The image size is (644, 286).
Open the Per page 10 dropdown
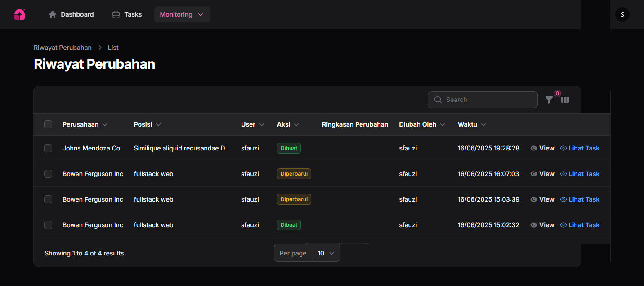[326, 253]
